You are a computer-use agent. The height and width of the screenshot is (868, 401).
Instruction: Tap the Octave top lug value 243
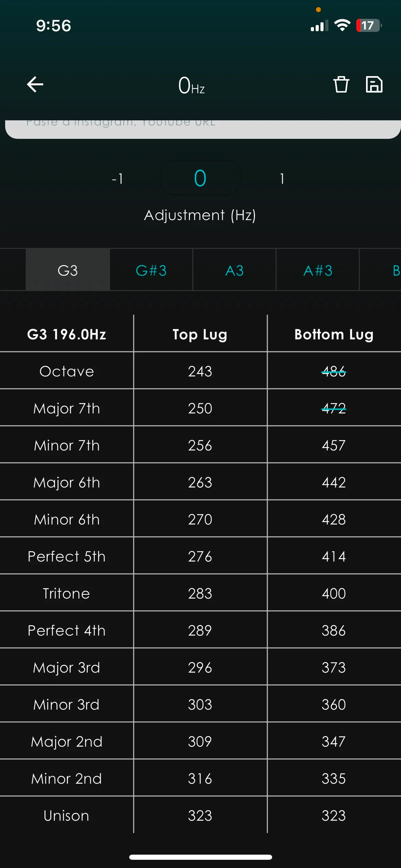tap(200, 371)
